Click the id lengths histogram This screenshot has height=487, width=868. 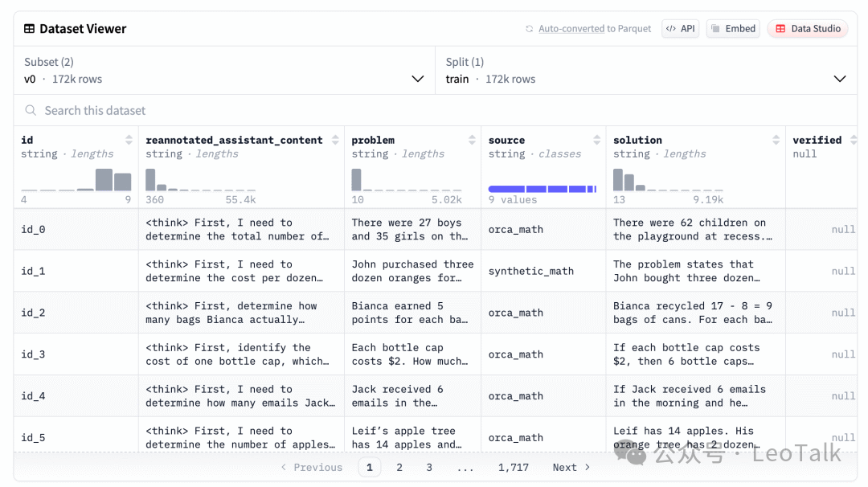(76, 180)
